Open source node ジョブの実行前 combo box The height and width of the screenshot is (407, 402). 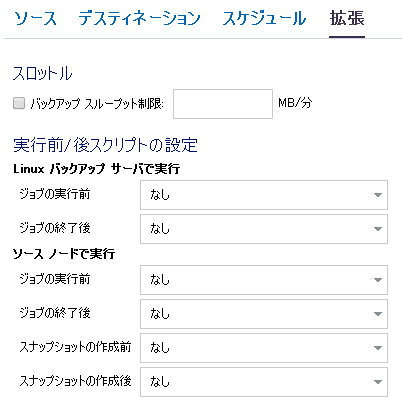(264, 280)
